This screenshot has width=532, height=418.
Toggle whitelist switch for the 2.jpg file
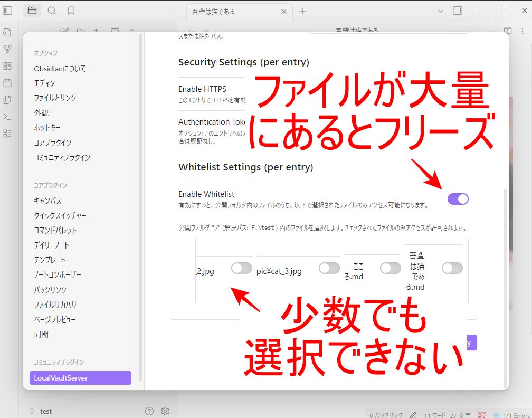pyautogui.click(x=242, y=268)
